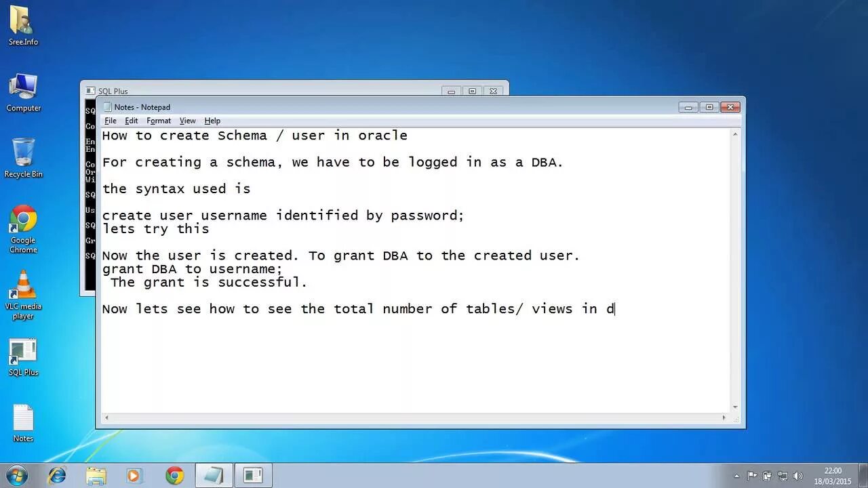This screenshot has height=488, width=868.
Task: Click the Show desktop button
Action: pyautogui.click(x=863, y=476)
